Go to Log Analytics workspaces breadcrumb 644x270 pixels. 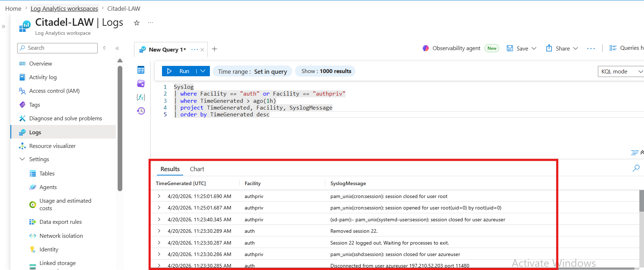[64, 9]
